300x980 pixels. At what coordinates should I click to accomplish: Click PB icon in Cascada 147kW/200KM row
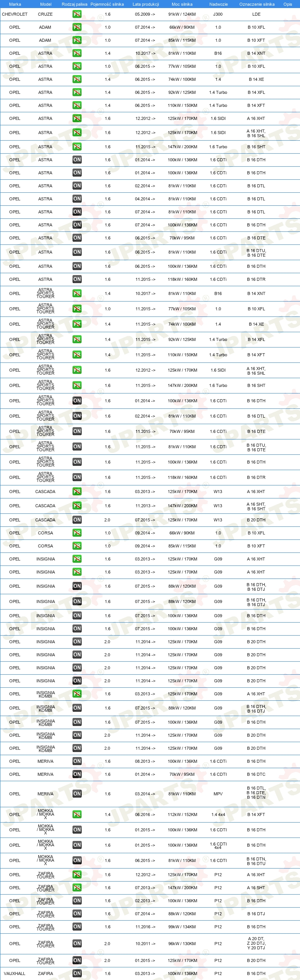coord(77,506)
